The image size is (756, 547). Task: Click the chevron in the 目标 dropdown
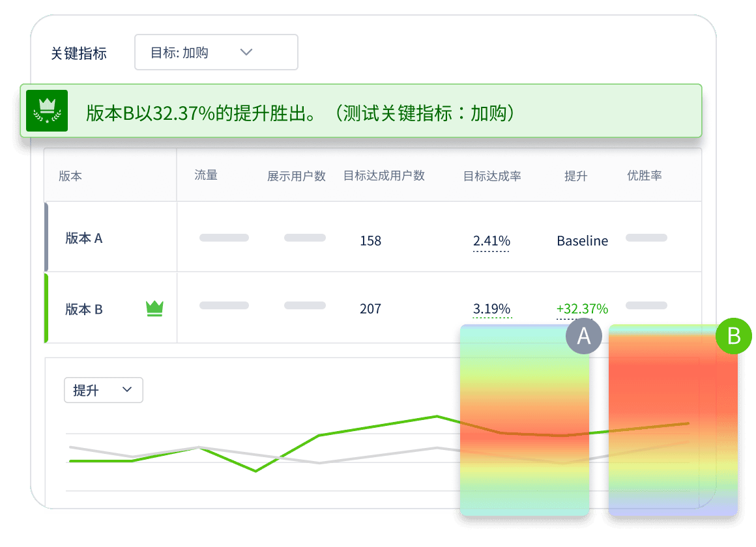[246, 52]
